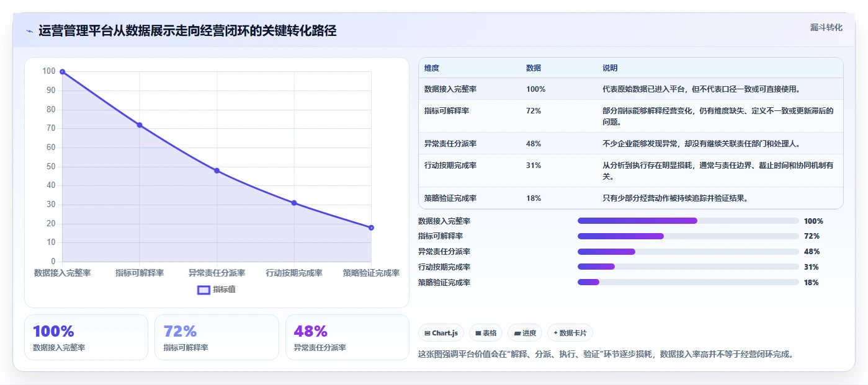Click the chart point at 异常责任分派率
Image resolution: width=868 pixels, height=385 pixels.
coord(217,170)
